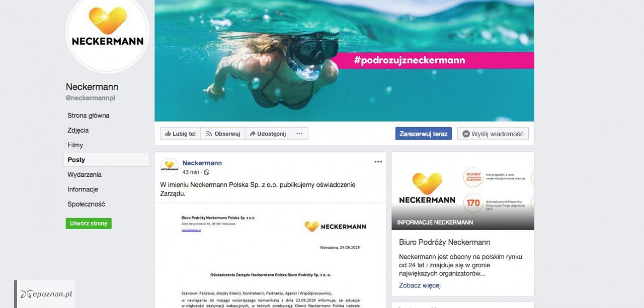
Task: Open Strona główna in sidebar
Action: pos(89,116)
